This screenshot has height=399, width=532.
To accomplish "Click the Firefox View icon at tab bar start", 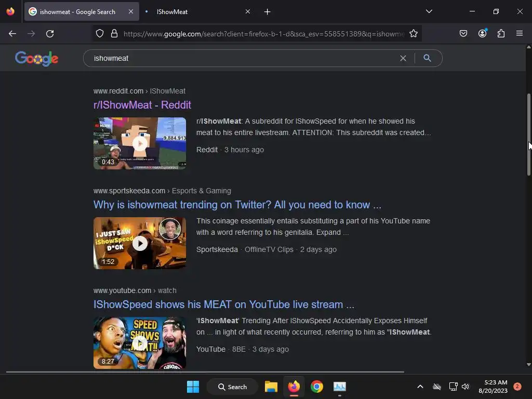I will coord(10,11).
